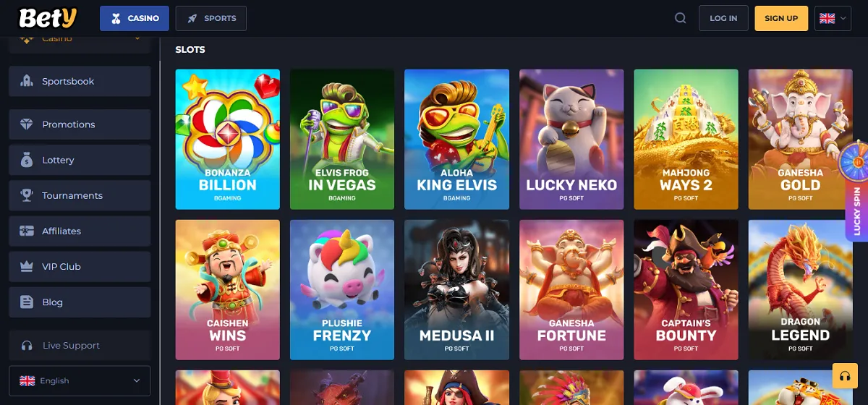The image size is (868, 405).
Task: Click the VIP Club crown icon
Action: pyautogui.click(x=27, y=266)
